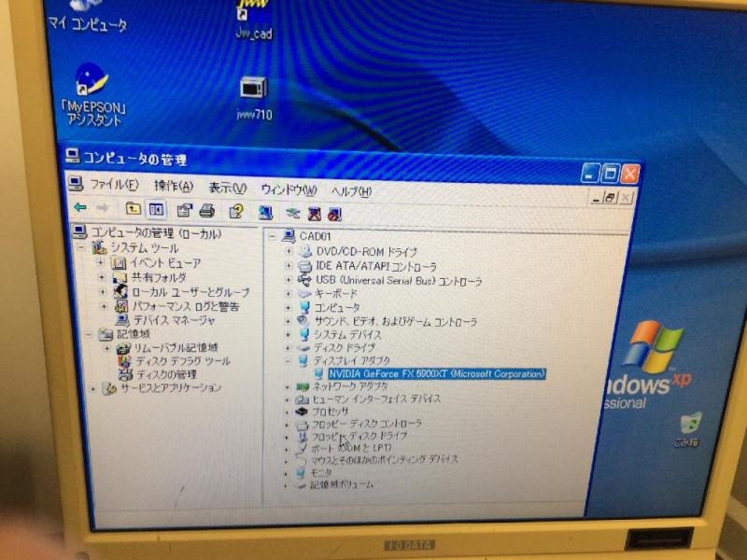Select ディスク デフラグ ツール tree item
747x560 pixels.
point(183,361)
